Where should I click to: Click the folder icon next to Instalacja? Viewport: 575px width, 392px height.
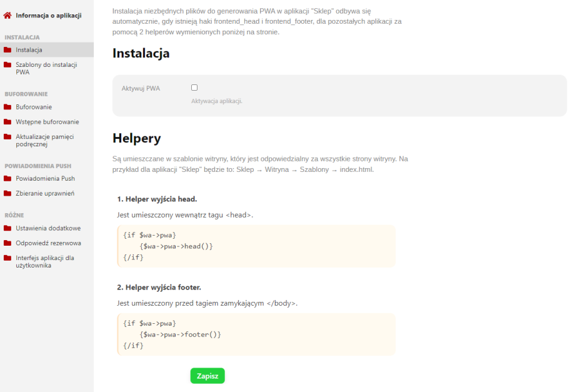[7, 50]
